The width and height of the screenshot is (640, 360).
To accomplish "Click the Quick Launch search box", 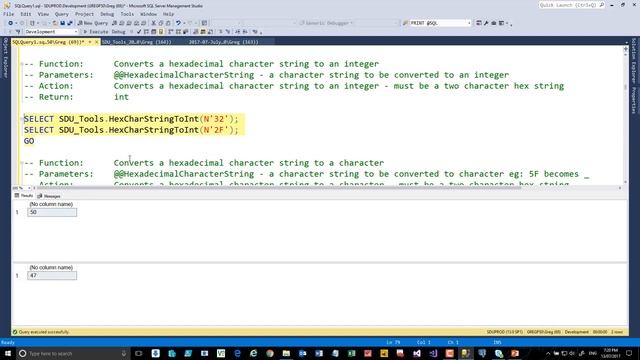I will tap(571, 5).
